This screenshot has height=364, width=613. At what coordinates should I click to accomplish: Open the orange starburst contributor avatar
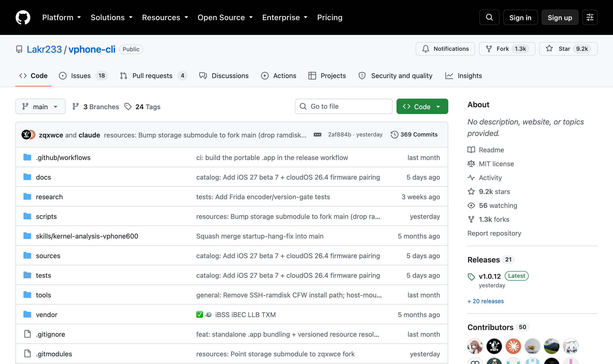pos(513,346)
